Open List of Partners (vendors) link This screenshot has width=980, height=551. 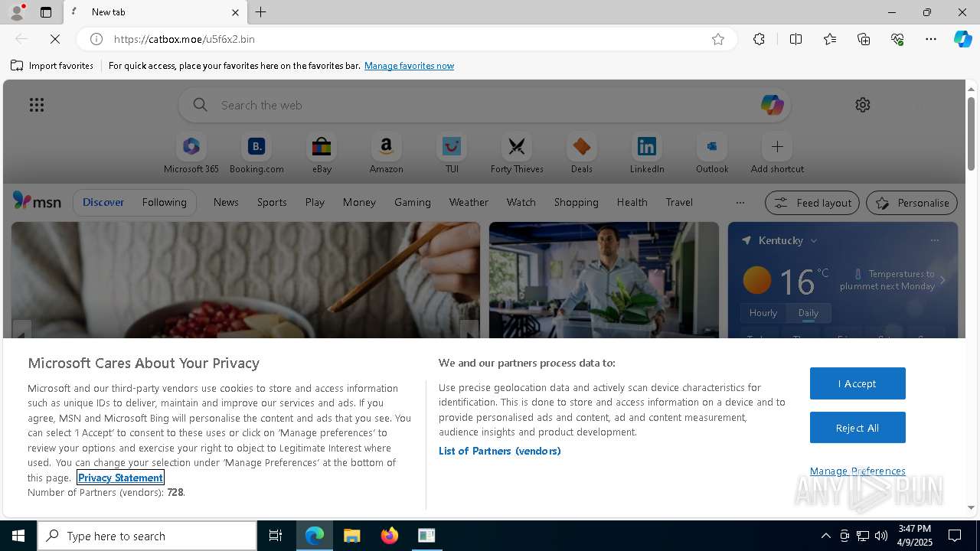coord(500,451)
